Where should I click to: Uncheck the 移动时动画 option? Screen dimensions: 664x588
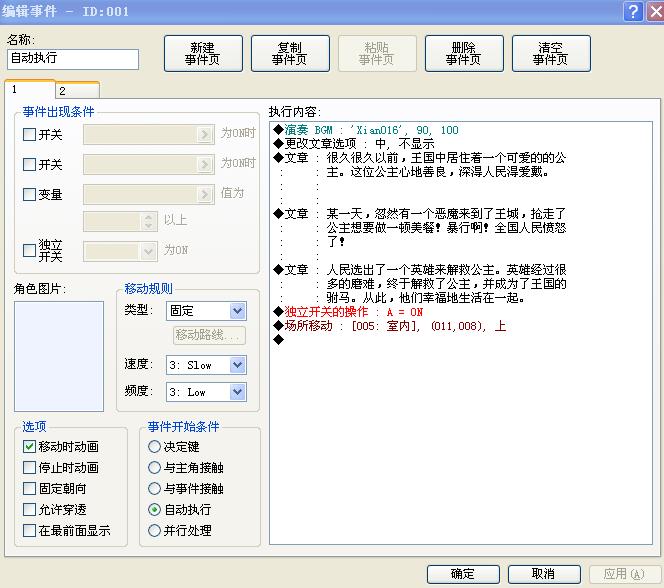[x=29, y=447]
